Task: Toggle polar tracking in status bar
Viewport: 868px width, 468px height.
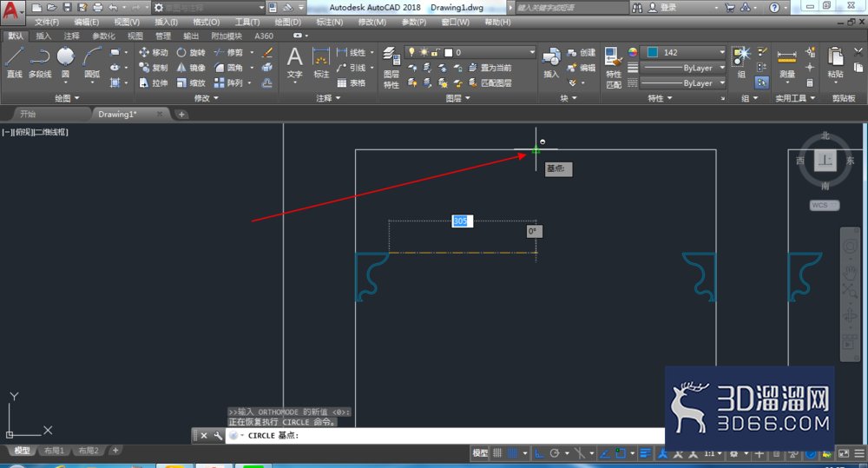Action: 554,453
